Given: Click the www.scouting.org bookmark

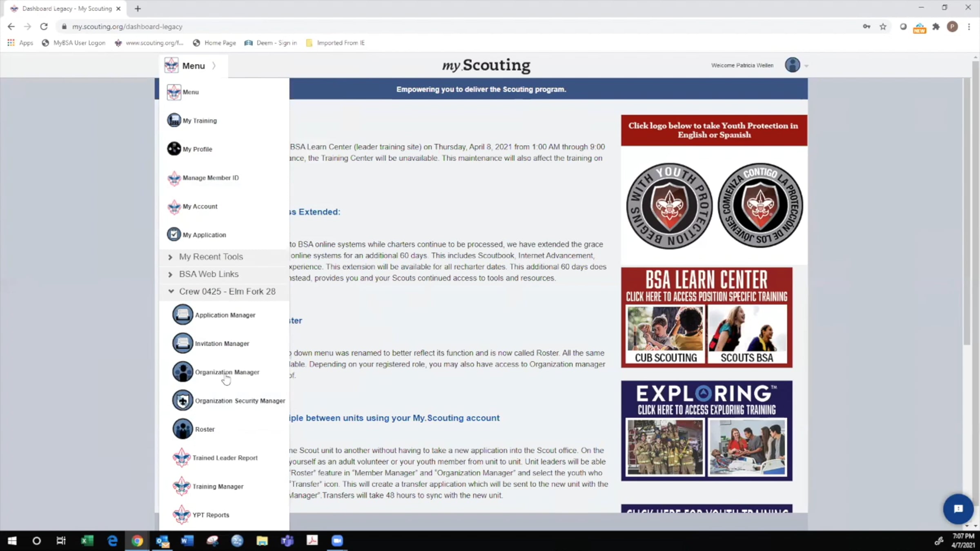Looking at the screenshot, I should [x=149, y=43].
